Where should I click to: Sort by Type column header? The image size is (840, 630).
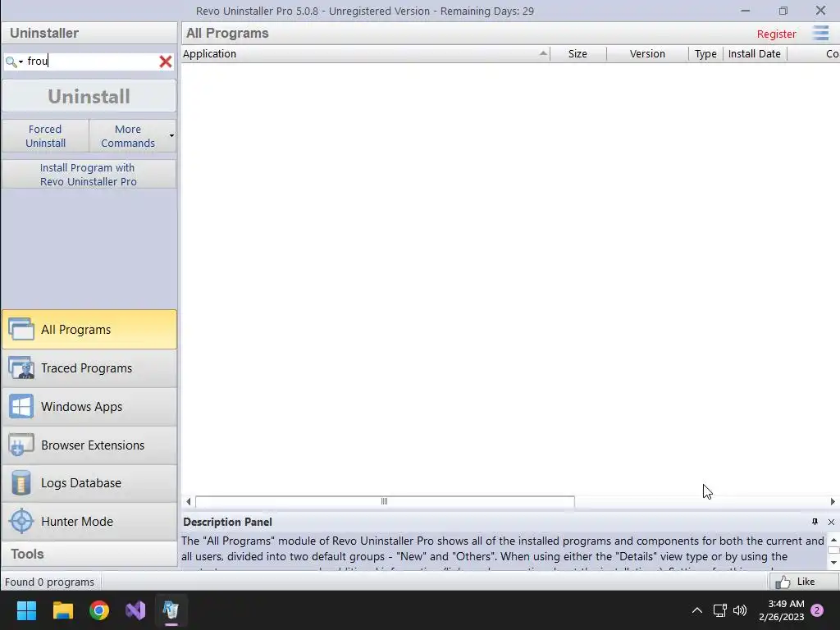[705, 53]
